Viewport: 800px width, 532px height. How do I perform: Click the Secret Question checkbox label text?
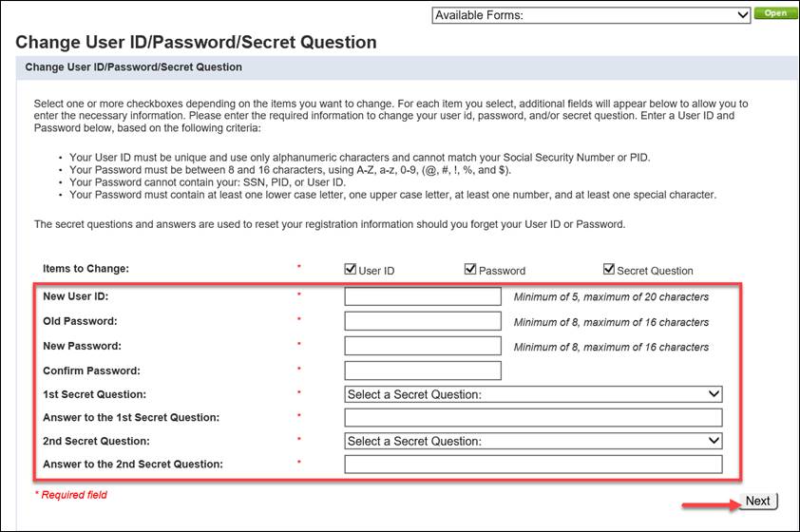pyautogui.click(x=655, y=271)
